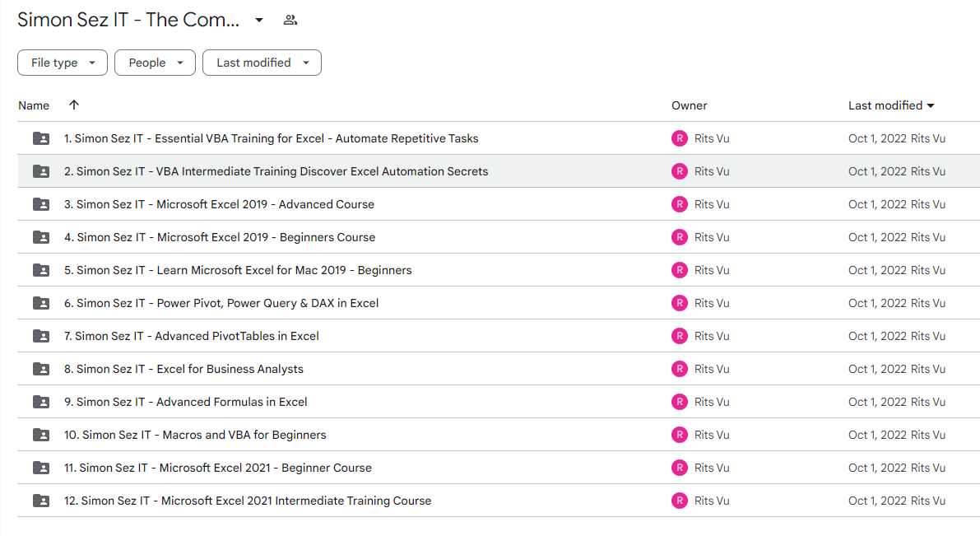The image size is (980, 536).
Task: Click the Owner column header
Action: click(690, 105)
